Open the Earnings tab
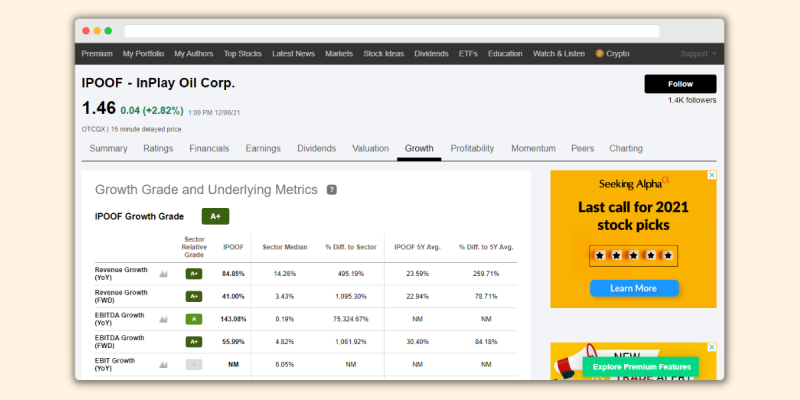Viewport: 800px width, 400px height. (263, 148)
